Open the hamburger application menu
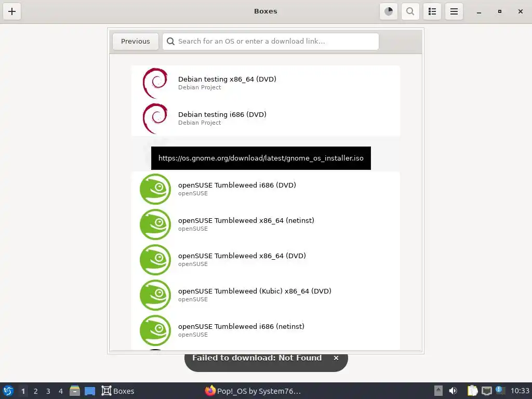Screen dimensions: 532x399 tap(454, 11)
